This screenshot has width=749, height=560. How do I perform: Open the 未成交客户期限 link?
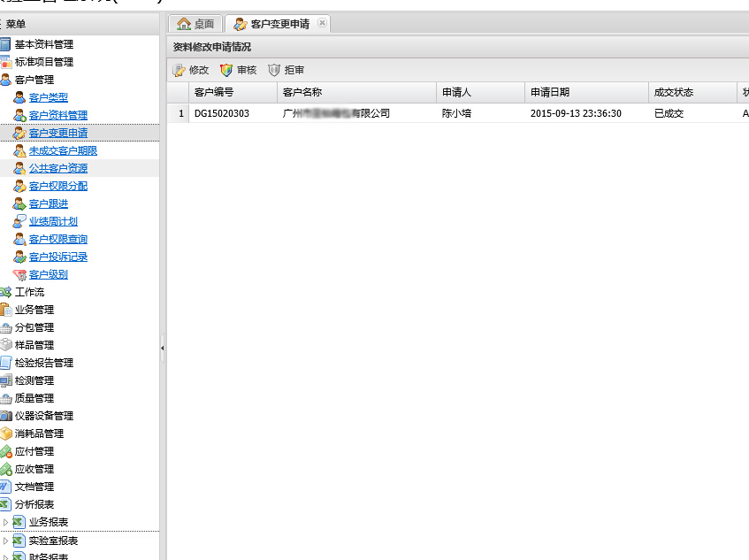(x=63, y=150)
